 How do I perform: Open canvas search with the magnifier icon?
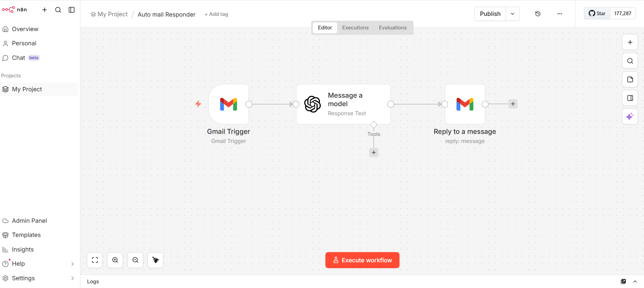(x=629, y=61)
